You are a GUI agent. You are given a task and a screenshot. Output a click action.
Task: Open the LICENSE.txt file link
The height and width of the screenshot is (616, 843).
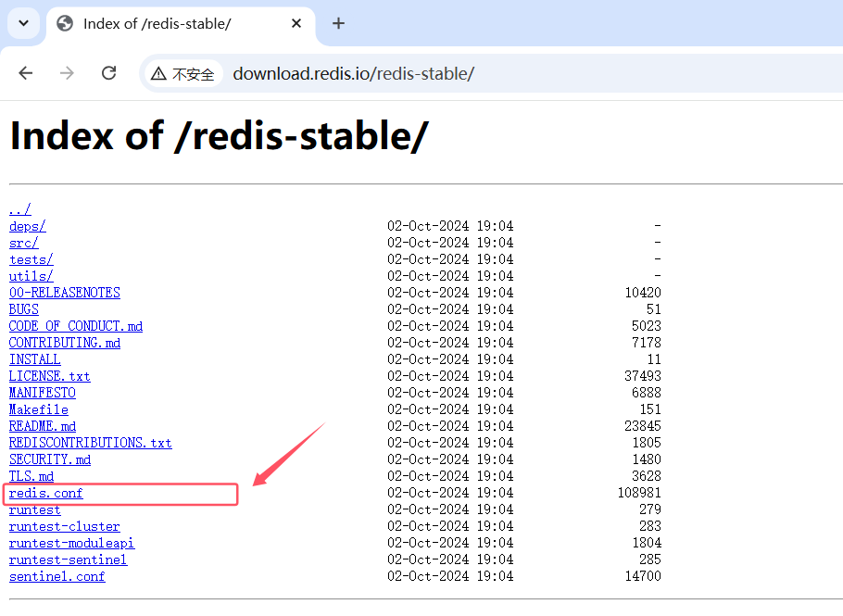[49, 377]
